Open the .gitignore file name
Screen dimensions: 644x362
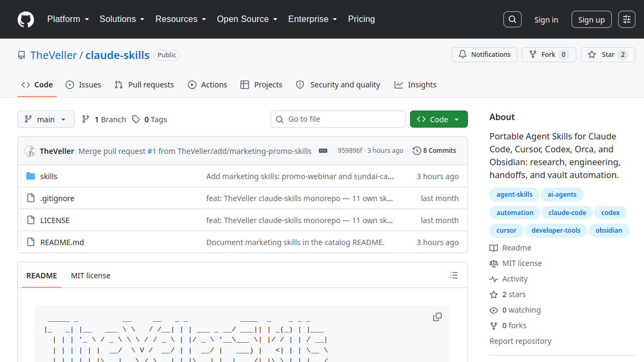(x=57, y=198)
